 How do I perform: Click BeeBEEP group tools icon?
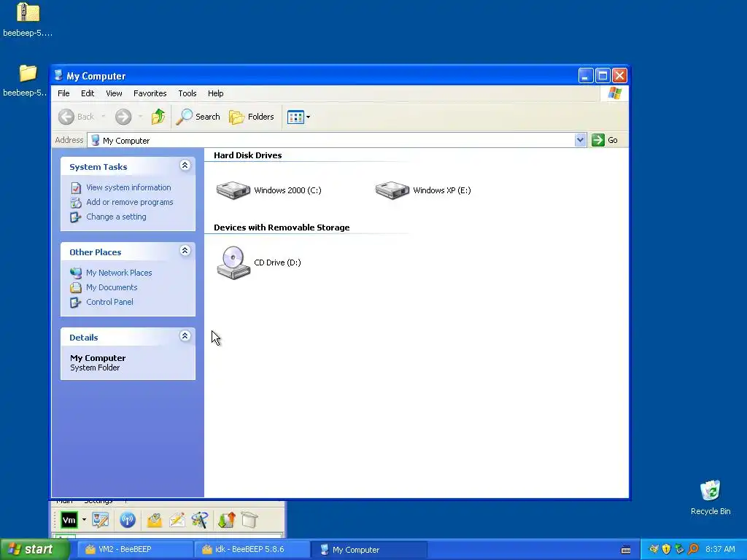click(x=200, y=520)
